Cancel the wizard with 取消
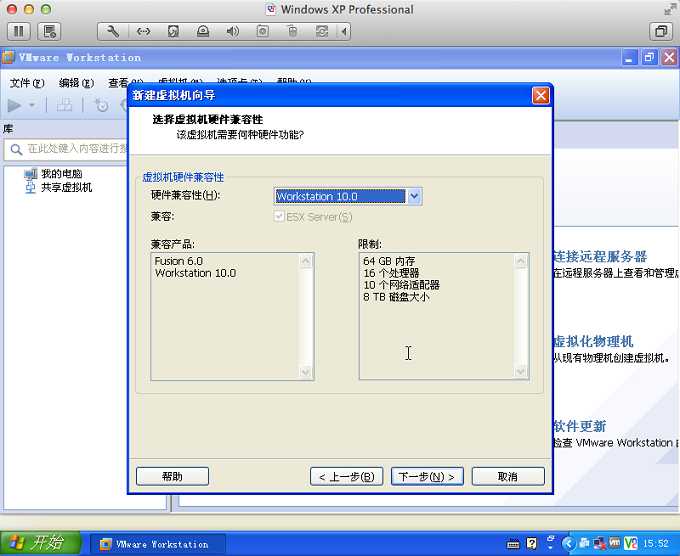The height and width of the screenshot is (556, 680). click(508, 477)
